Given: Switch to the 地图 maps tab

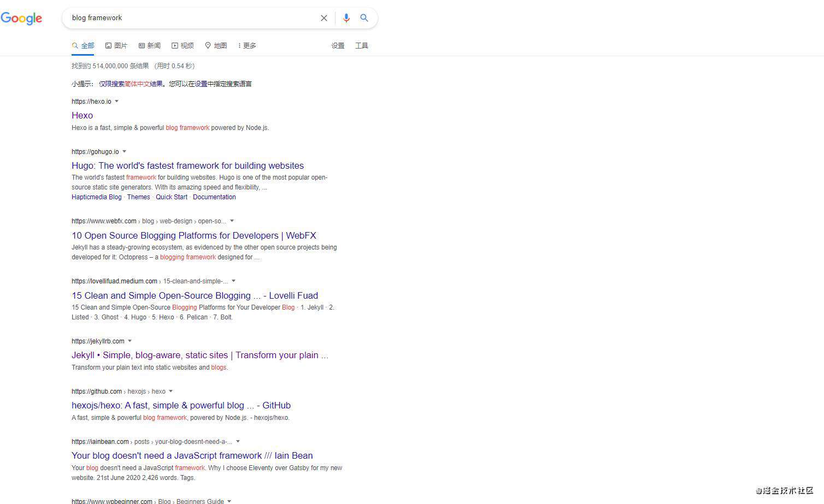Looking at the screenshot, I should click(216, 45).
